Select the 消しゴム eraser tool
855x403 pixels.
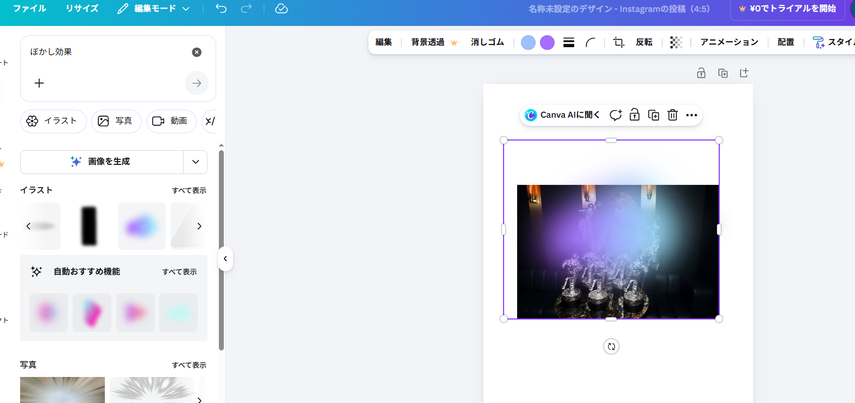487,42
